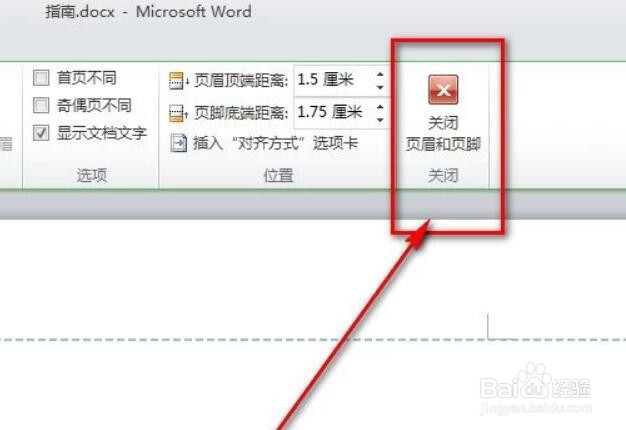
Task: Increase 页眉顶端距离 with up arrow
Action: [x=380, y=74]
